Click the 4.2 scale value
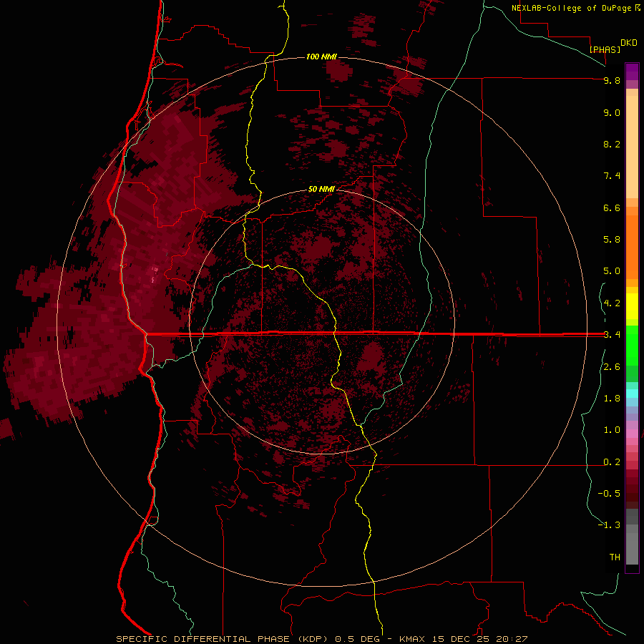This screenshot has height=644, width=644. 612,303
